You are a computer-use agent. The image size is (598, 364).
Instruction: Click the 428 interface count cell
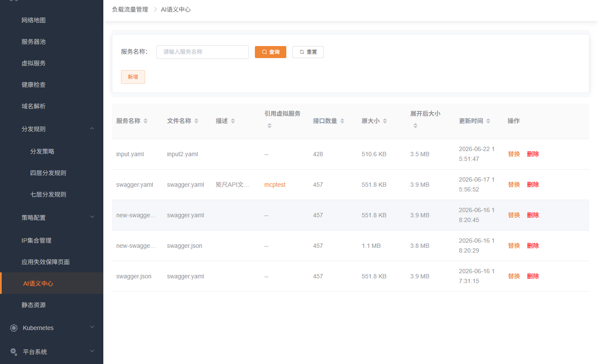point(318,154)
